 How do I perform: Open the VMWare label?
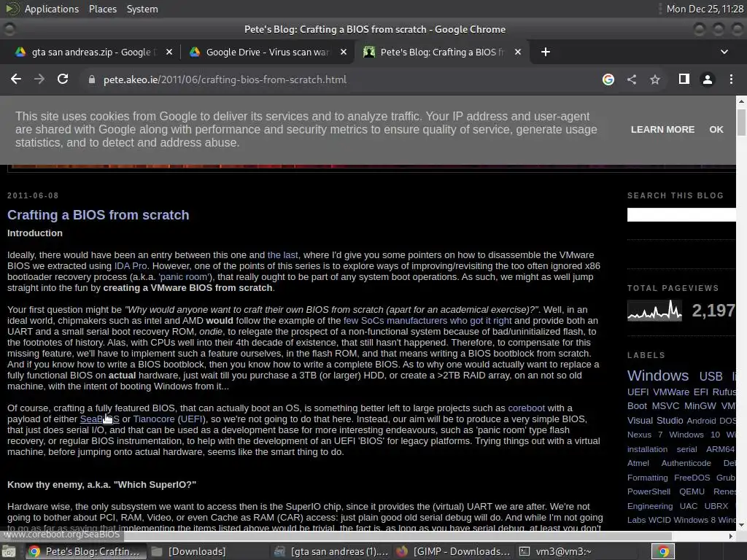pyautogui.click(x=671, y=392)
